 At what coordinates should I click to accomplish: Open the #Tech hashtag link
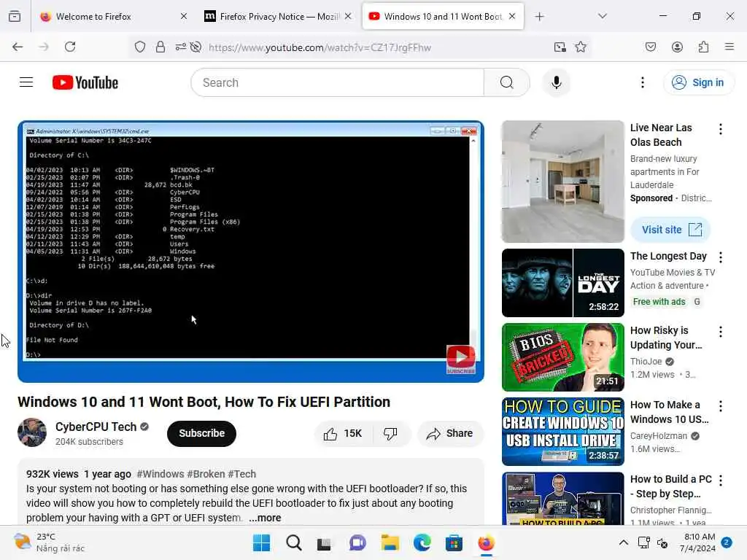[241, 474]
